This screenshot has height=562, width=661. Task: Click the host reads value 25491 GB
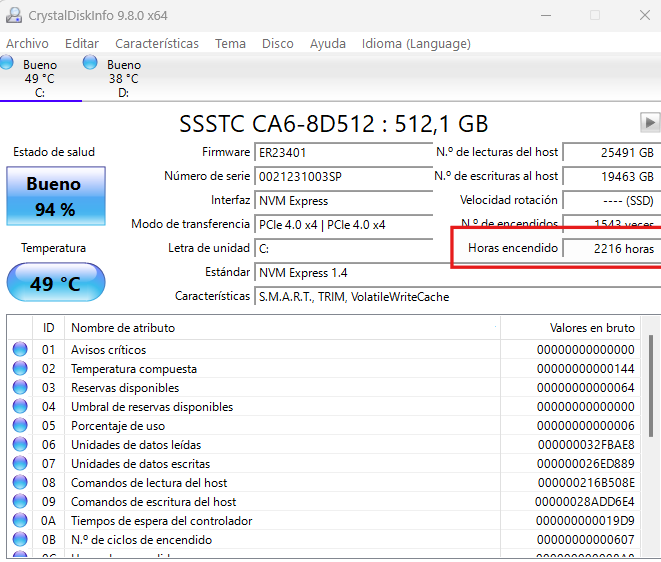coord(612,152)
